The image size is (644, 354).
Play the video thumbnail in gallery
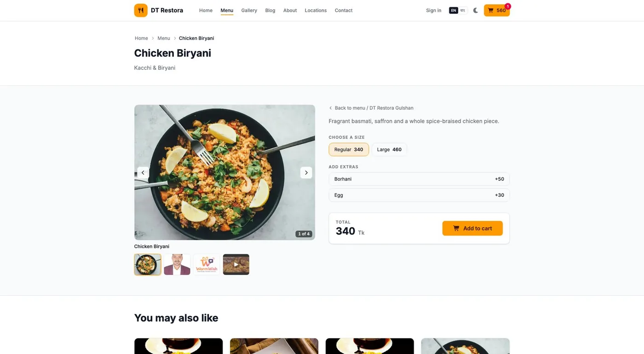(x=236, y=264)
